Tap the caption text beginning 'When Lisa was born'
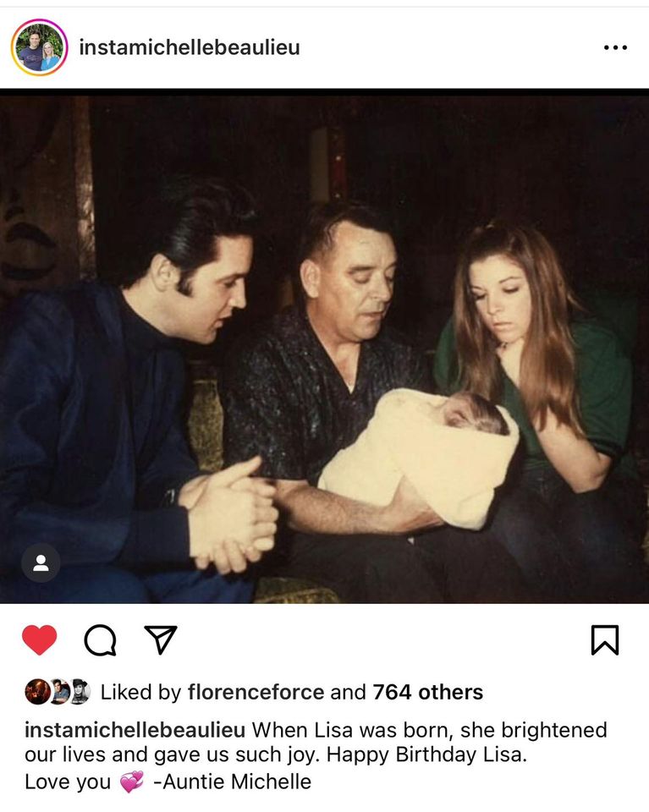This screenshot has width=649, height=812. coord(429,730)
